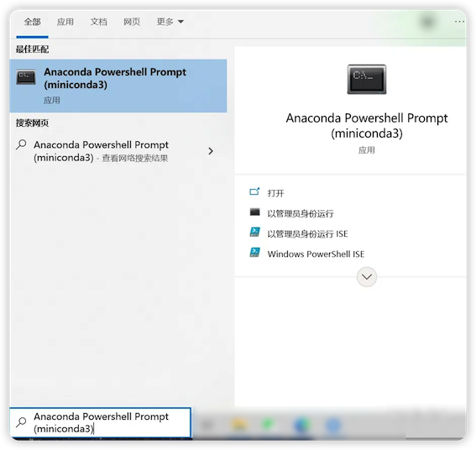Expand web search result chevron arrow

(x=211, y=151)
